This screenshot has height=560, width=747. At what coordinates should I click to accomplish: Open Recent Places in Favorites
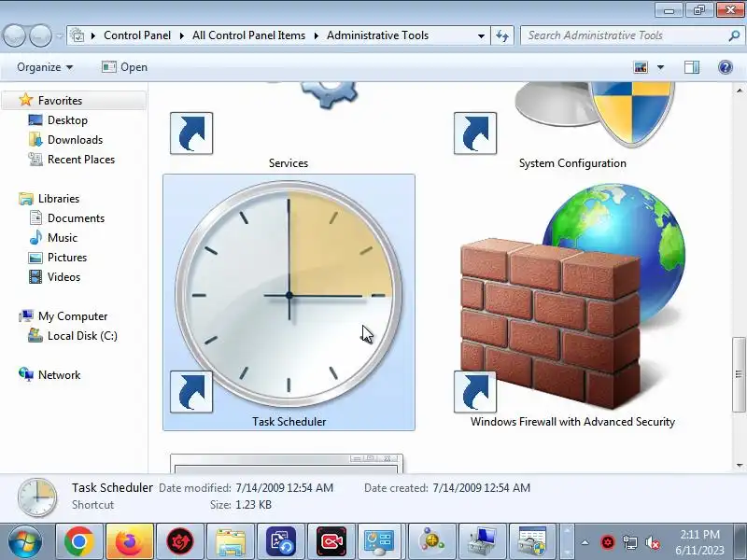click(81, 159)
